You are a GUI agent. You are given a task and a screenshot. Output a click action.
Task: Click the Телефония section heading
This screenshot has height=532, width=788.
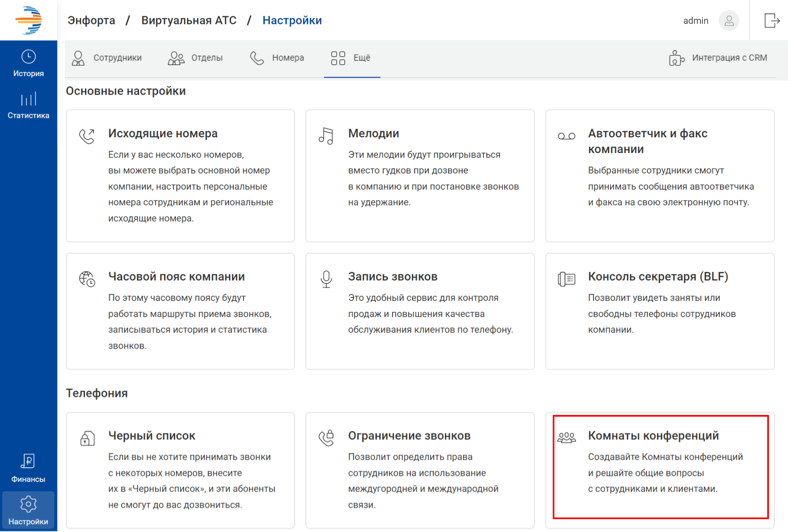click(97, 393)
